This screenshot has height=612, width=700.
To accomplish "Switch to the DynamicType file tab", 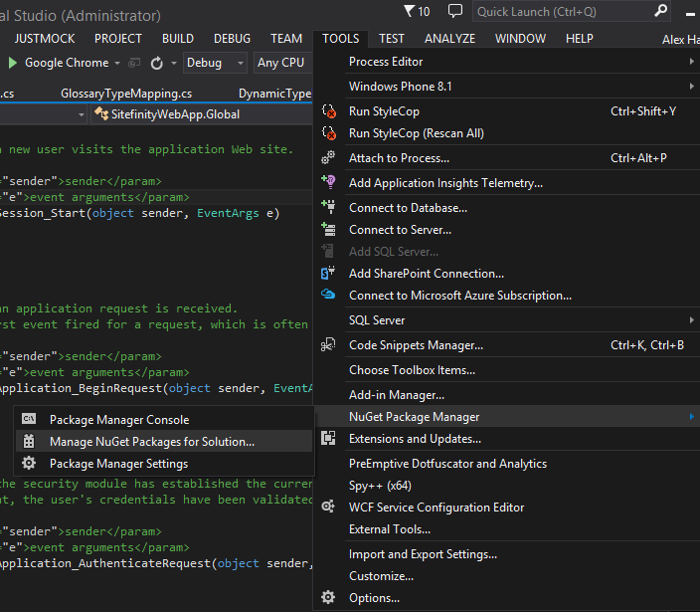I will 274,94.
